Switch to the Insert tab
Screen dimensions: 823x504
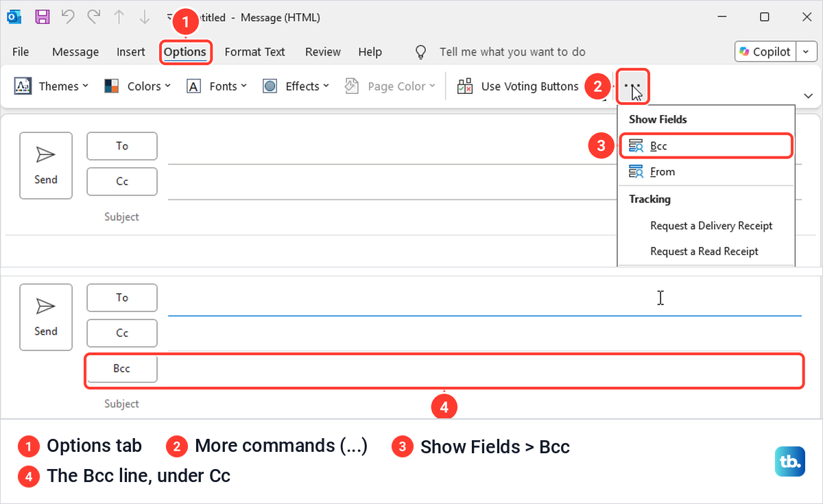pos(131,51)
